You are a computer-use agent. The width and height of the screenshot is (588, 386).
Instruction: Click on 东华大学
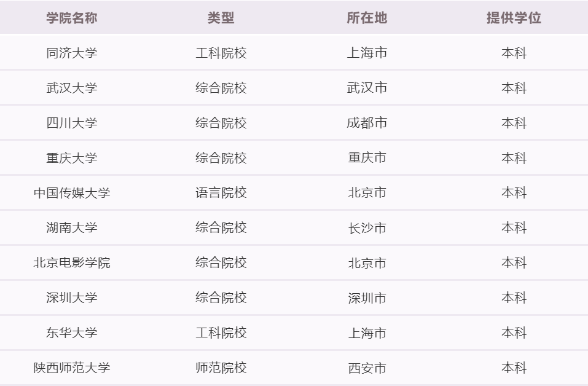point(72,333)
